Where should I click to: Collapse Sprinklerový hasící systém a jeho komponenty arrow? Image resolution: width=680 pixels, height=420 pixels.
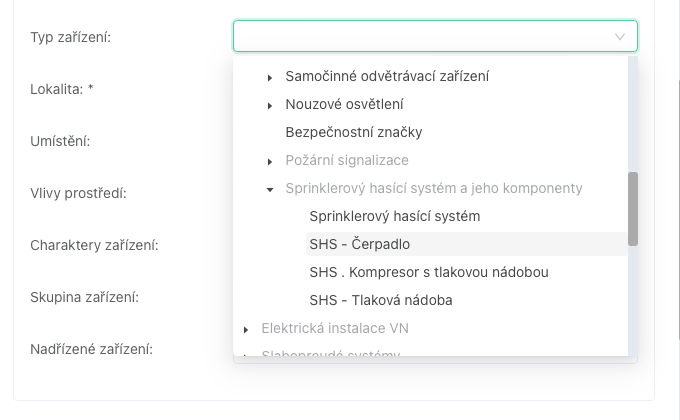tap(270, 189)
